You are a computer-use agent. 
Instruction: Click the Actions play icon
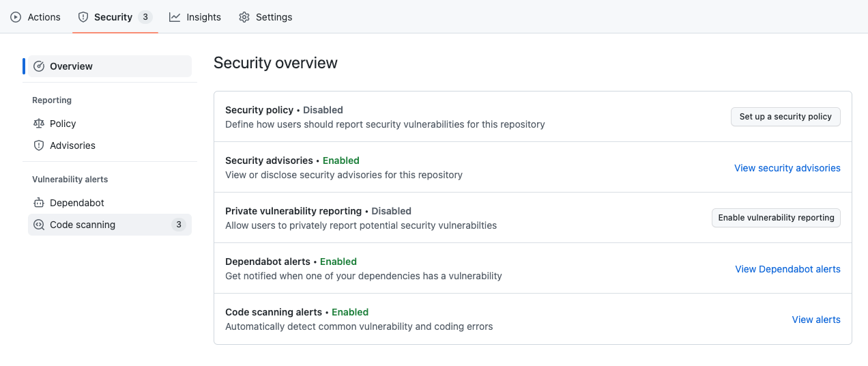(16, 17)
